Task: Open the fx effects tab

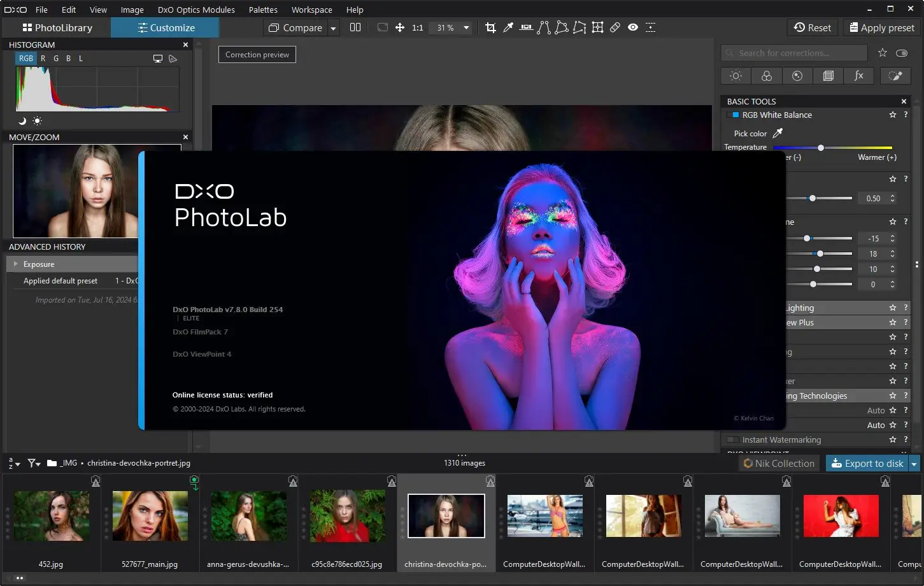Action: pyautogui.click(x=858, y=76)
